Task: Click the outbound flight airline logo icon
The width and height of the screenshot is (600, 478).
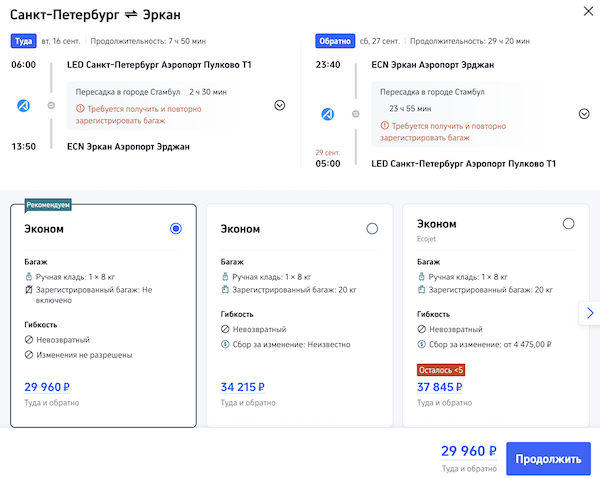Action: 25,105
